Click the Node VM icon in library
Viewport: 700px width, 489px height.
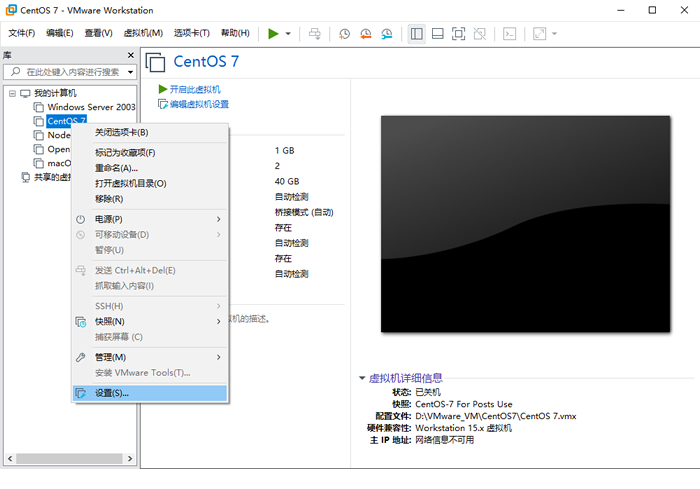[x=39, y=135]
